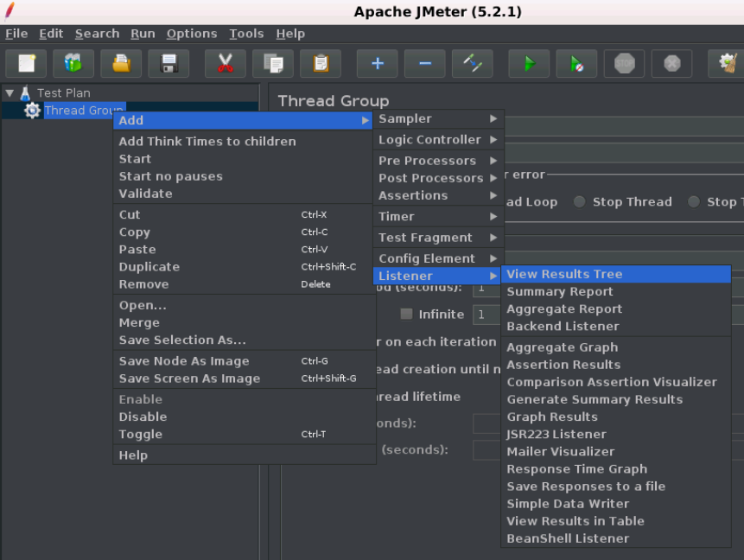Select Remove in the context menu
Screen dimensions: 744x560
[243, 284]
